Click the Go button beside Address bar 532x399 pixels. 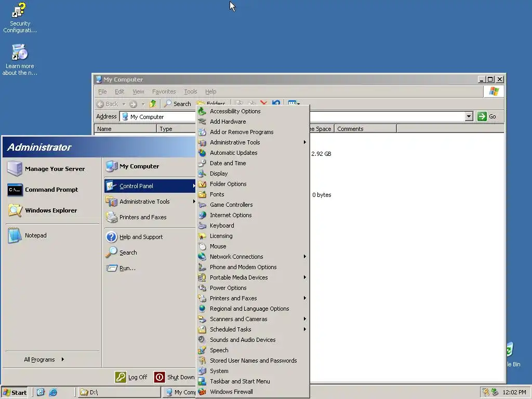486,117
